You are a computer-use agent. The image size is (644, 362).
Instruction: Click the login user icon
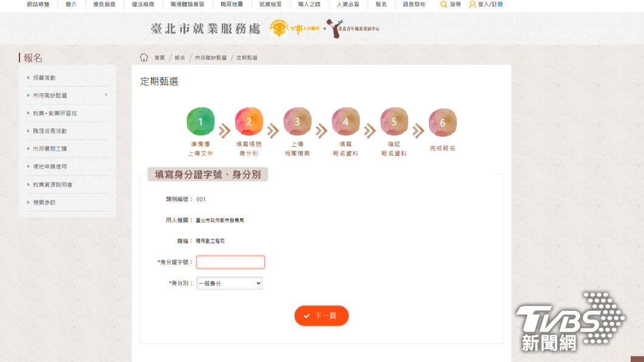472,4
